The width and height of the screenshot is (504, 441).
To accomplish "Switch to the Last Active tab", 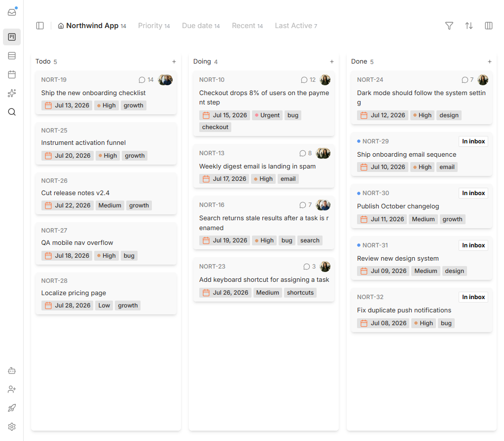I will coord(296,26).
